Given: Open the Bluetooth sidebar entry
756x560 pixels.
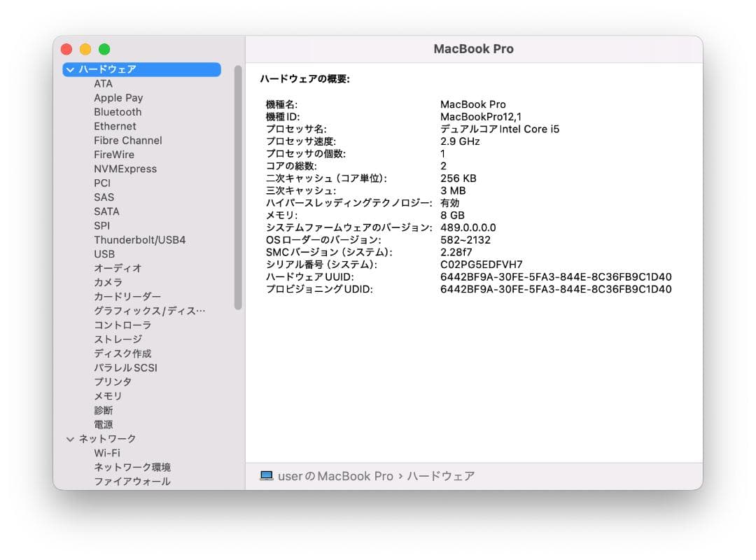Looking at the screenshot, I should pos(118,112).
